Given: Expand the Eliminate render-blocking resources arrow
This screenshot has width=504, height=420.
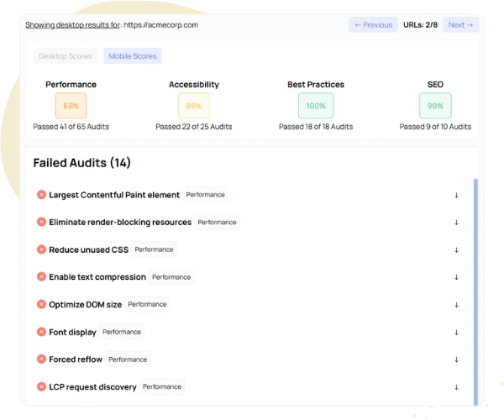Looking at the screenshot, I should pyautogui.click(x=456, y=223).
